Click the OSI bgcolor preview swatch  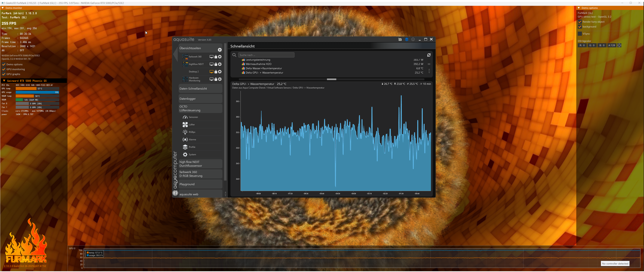tap(619, 45)
